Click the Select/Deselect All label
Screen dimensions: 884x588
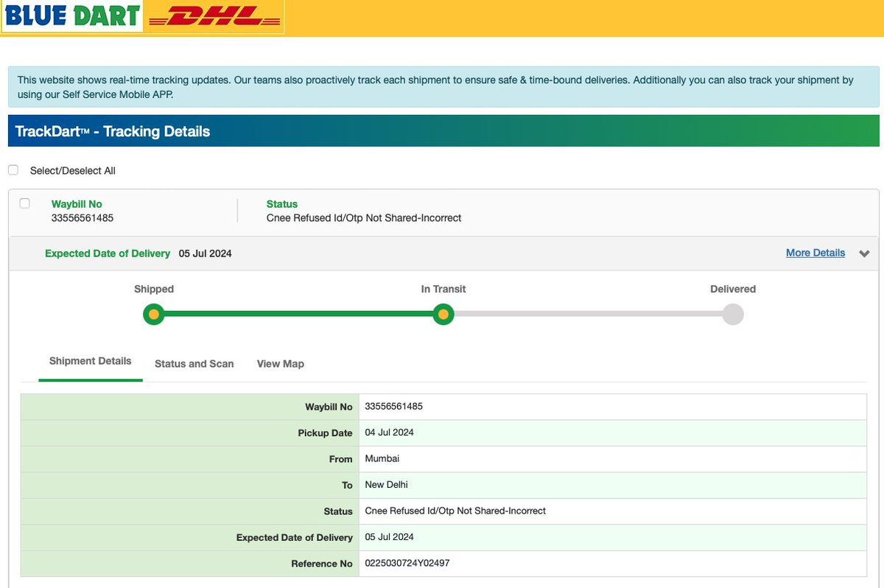click(73, 171)
